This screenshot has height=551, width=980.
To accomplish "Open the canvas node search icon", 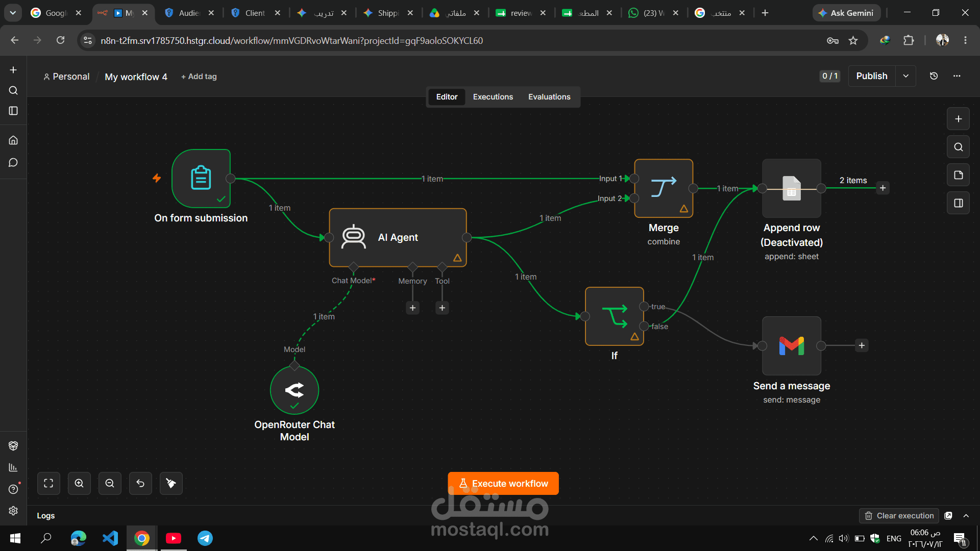I will click(958, 147).
